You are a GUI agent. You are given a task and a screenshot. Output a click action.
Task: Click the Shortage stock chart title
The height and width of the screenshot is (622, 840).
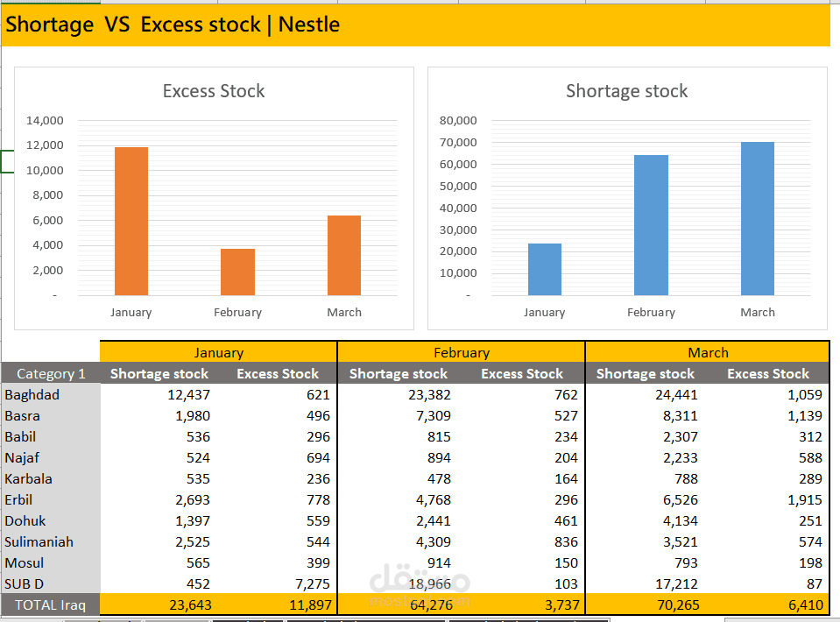(x=626, y=91)
